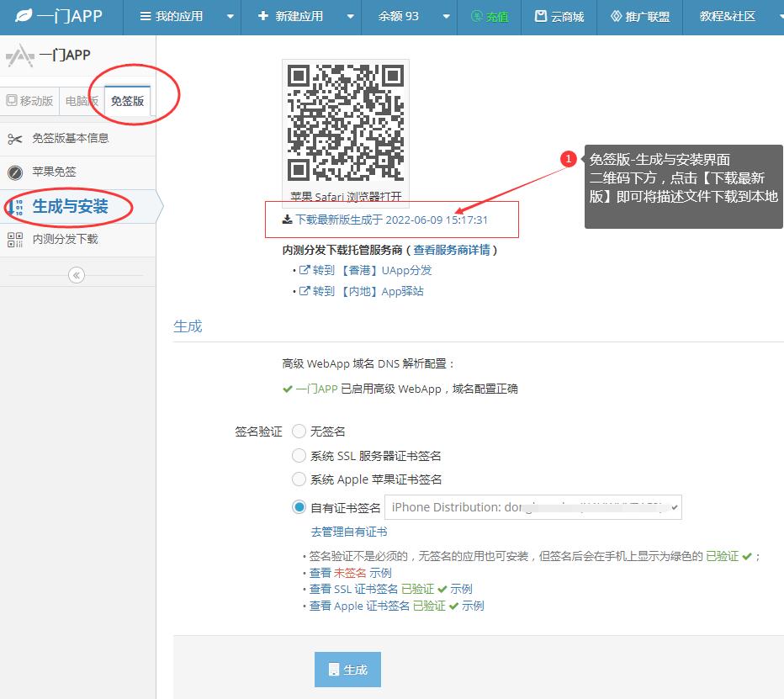The image size is (784, 699).
Task: Click the green check icon beside 一门APP 已启用
Action: click(288, 389)
